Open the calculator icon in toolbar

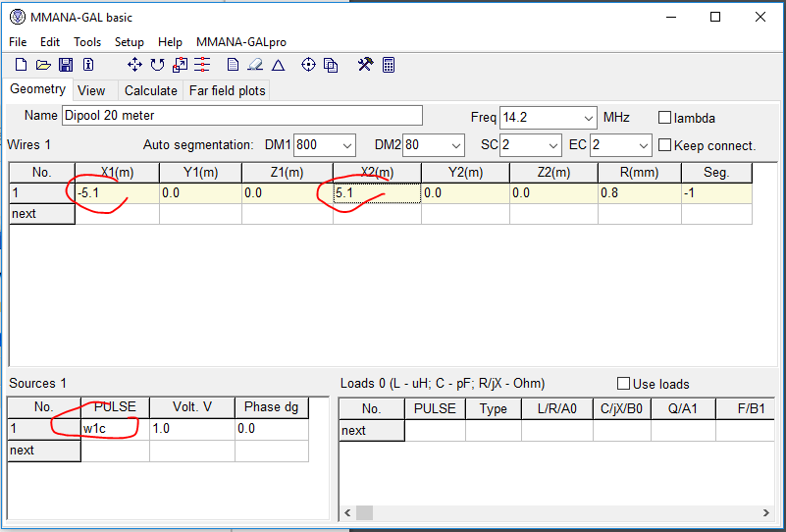pyautogui.click(x=389, y=65)
